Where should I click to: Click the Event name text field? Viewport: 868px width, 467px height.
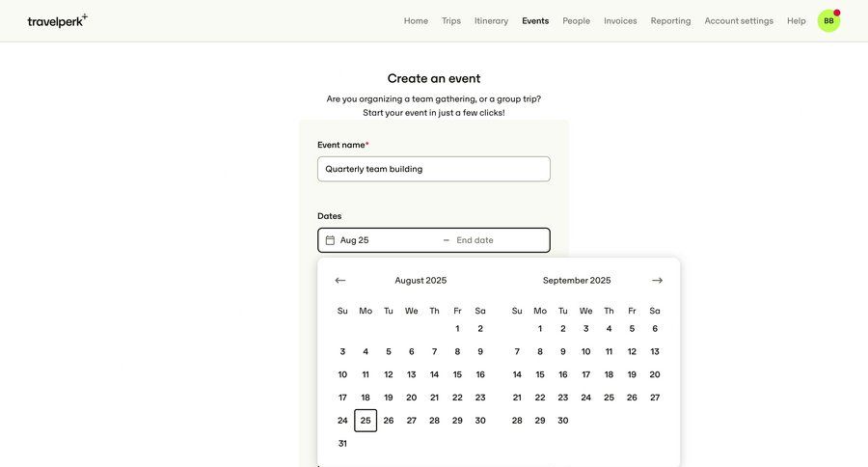pos(434,169)
